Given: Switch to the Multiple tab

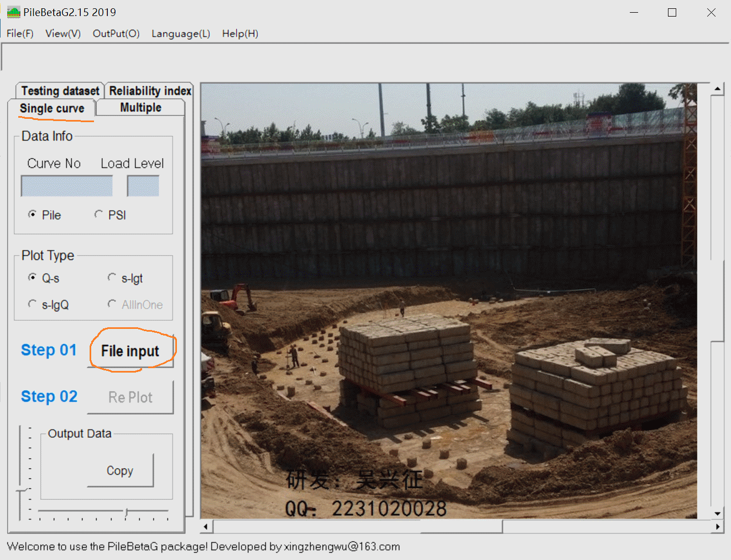Looking at the screenshot, I should pyautogui.click(x=140, y=108).
